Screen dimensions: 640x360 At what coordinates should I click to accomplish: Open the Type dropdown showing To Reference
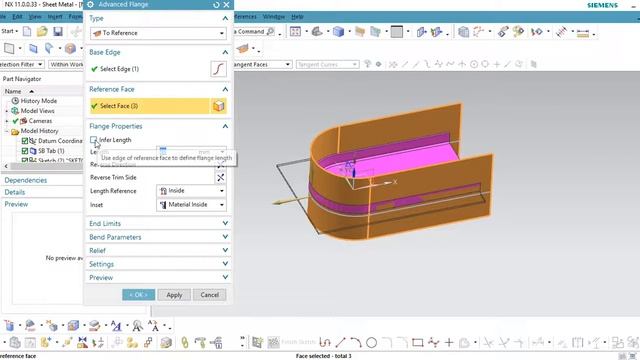pyautogui.click(x=158, y=33)
